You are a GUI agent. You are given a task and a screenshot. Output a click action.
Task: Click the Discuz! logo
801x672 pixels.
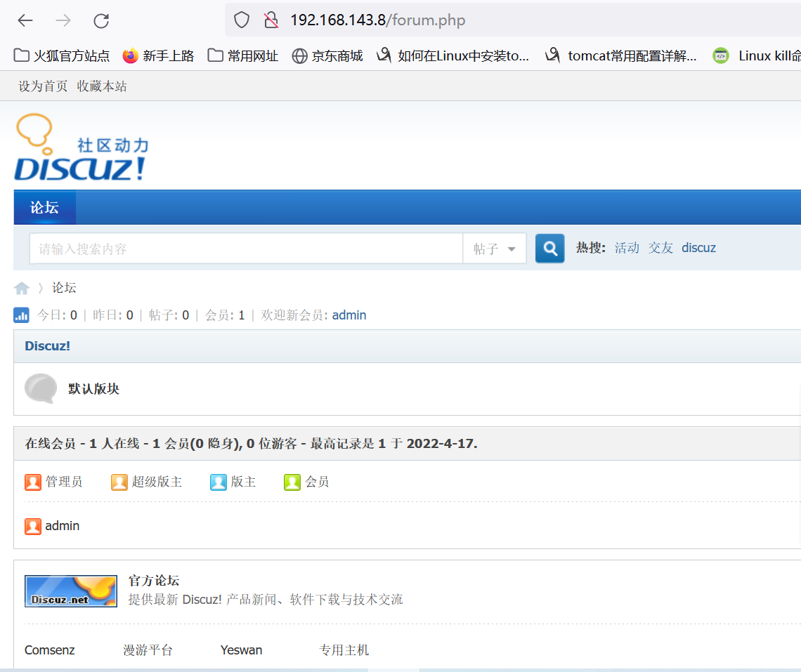click(x=81, y=147)
